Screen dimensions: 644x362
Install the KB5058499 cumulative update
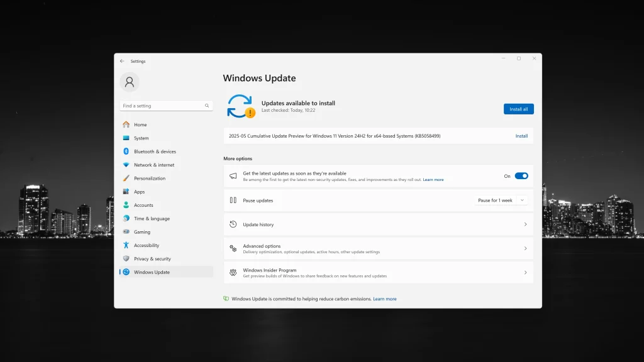click(521, 136)
